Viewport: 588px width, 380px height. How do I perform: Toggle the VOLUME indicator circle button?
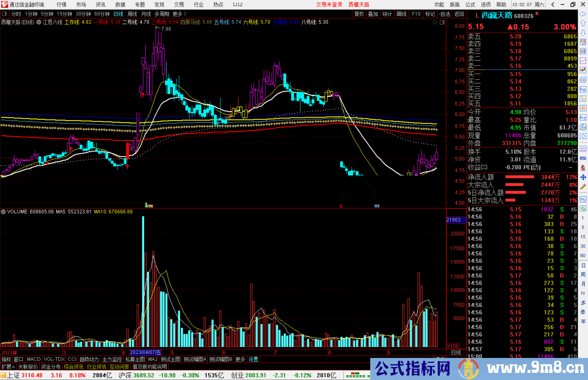pos(3,212)
